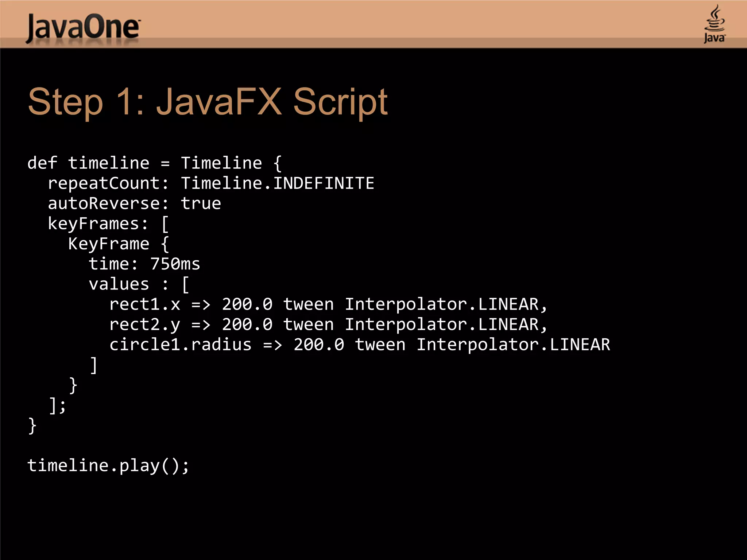
Task: Click Interpolator.LINEAR on circle1.radius line
Action: tap(513, 345)
